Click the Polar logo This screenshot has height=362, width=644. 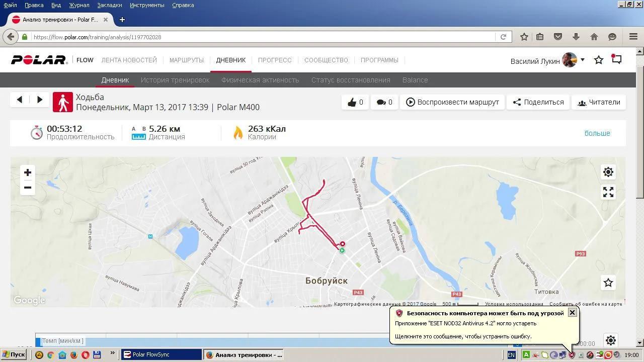pos(39,60)
